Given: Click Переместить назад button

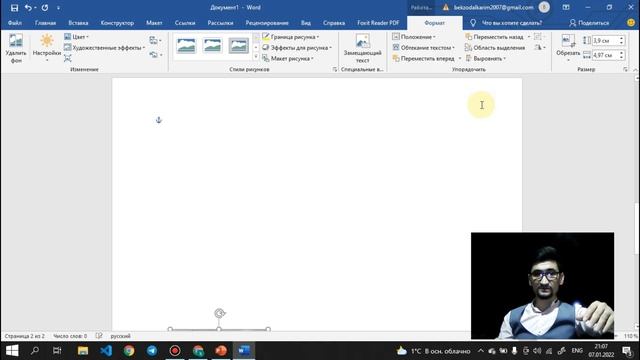Looking at the screenshot, I should click(494, 37).
